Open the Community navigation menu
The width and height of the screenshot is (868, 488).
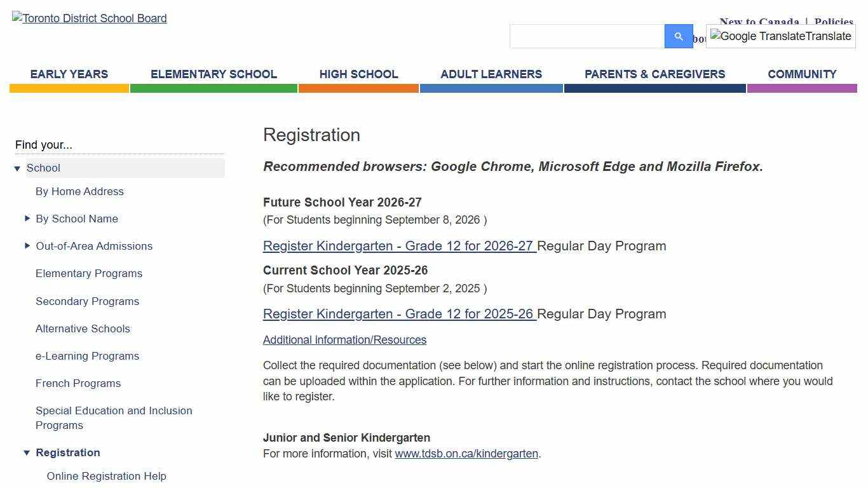[x=802, y=74]
